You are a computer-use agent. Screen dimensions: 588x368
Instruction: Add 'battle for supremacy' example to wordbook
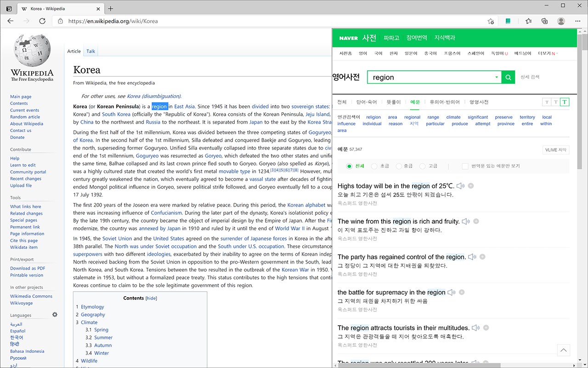coord(462,292)
